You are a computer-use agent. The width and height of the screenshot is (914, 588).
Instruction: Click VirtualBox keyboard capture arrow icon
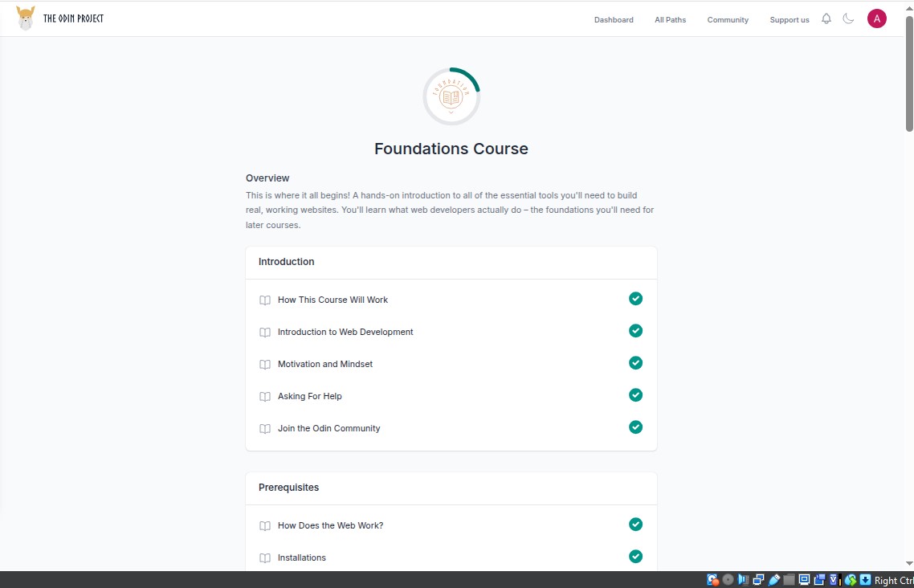[865, 580]
